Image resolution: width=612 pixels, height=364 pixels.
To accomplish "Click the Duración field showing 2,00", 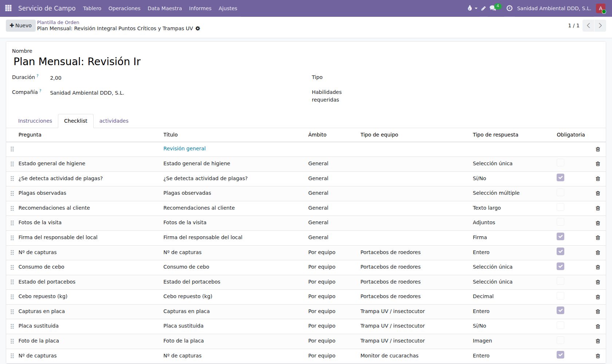I will [x=175, y=78].
